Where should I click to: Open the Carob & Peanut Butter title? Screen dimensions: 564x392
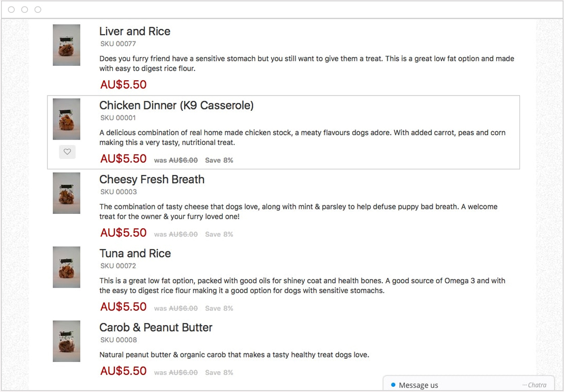coord(156,328)
